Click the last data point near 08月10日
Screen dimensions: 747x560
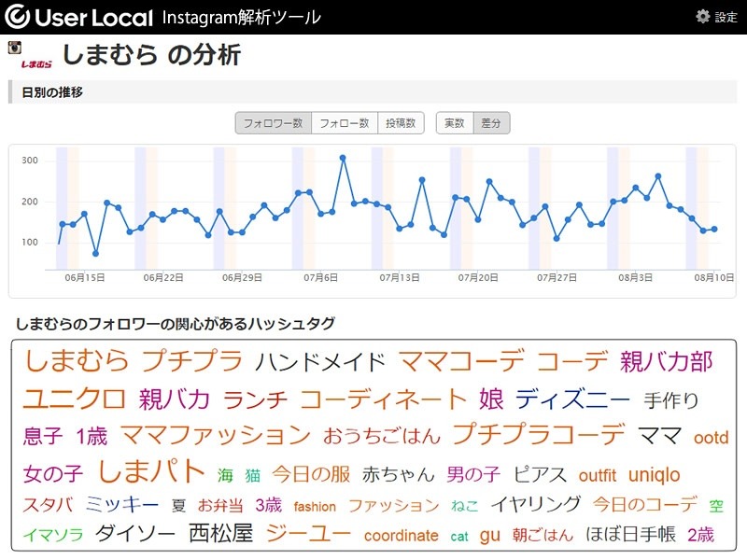click(x=714, y=230)
